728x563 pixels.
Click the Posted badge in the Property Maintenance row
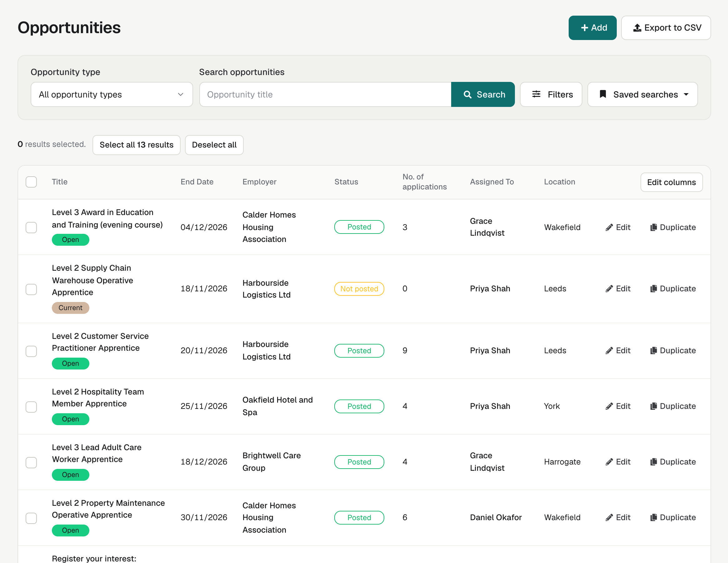coord(359,518)
